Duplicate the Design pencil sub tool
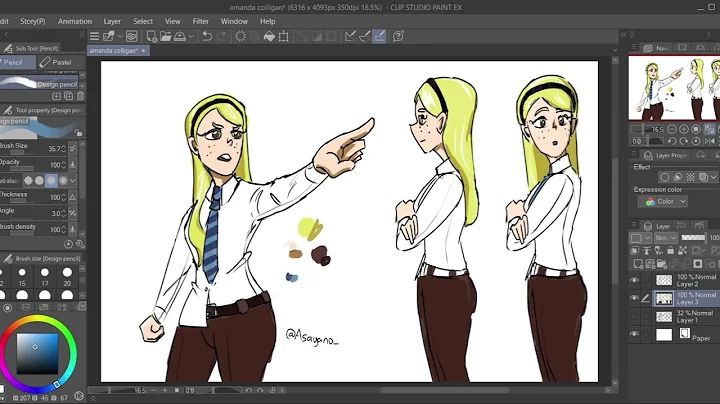The image size is (720, 404). (x=68, y=96)
